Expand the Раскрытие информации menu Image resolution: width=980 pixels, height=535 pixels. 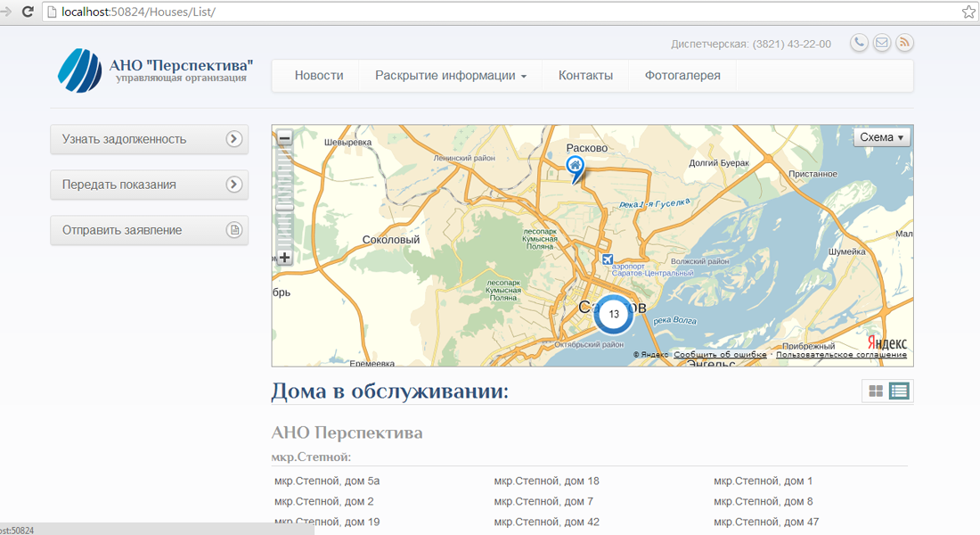[450, 76]
